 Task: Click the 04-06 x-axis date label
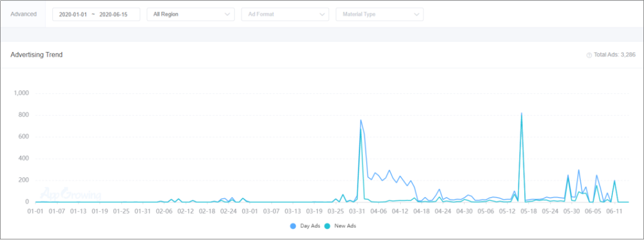(379, 211)
